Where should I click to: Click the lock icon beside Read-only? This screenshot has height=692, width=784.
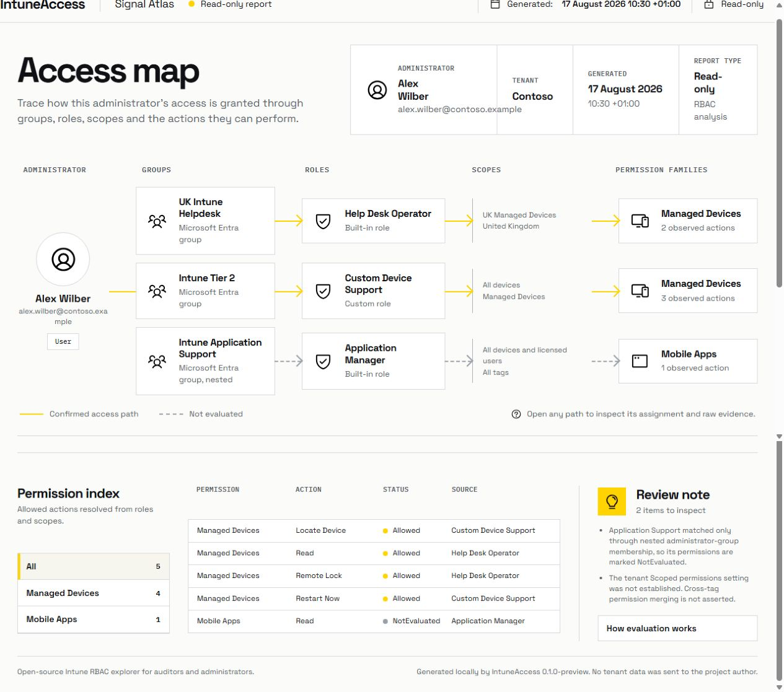pyautogui.click(x=709, y=4)
